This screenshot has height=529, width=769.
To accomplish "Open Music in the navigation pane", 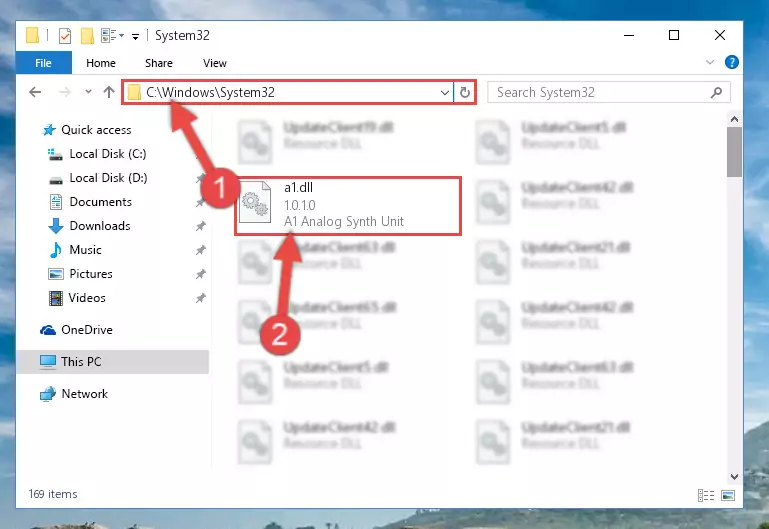I will (x=85, y=250).
